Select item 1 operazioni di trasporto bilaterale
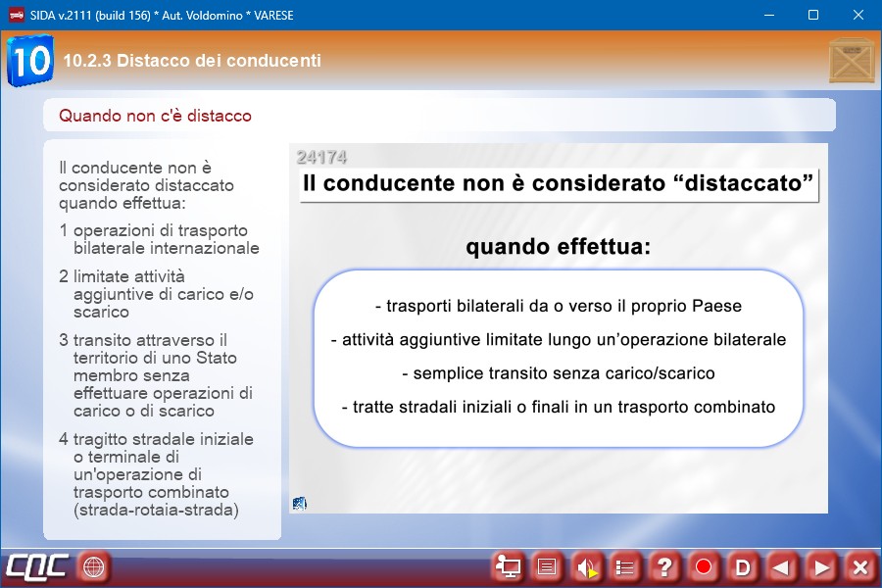 pos(159,239)
